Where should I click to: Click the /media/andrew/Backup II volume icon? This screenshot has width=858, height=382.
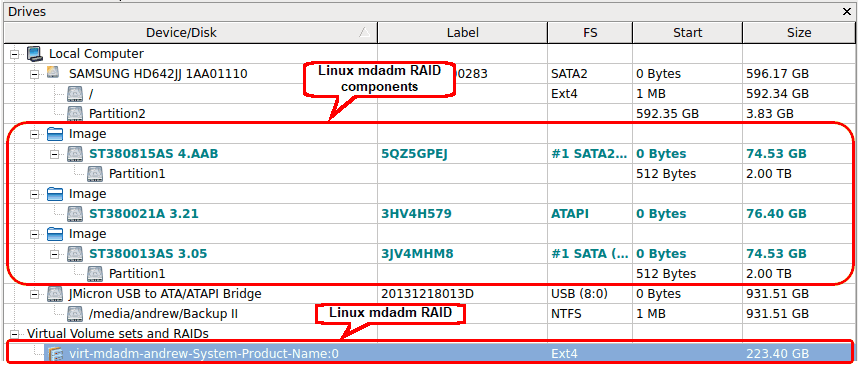75,314
